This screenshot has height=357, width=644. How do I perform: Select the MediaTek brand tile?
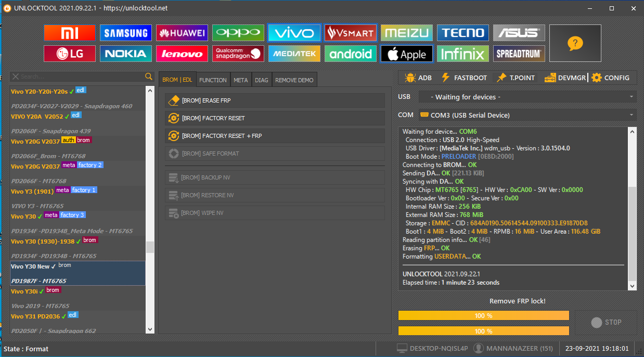pos(294,54)
